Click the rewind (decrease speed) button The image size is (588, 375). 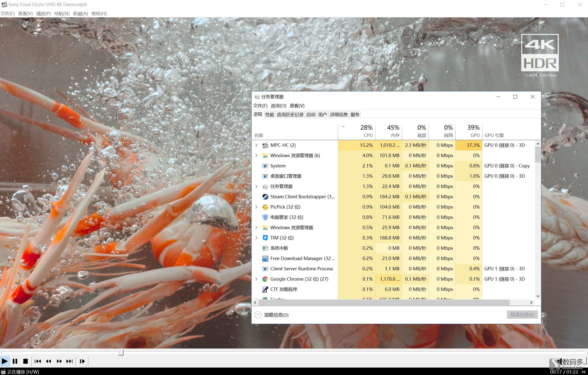point(48,361)
